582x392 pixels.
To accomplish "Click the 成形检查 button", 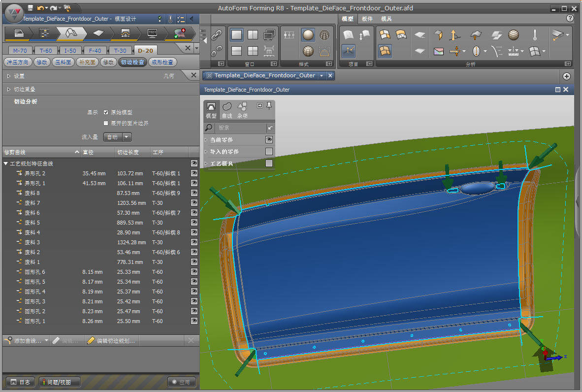I will (162, 62).
